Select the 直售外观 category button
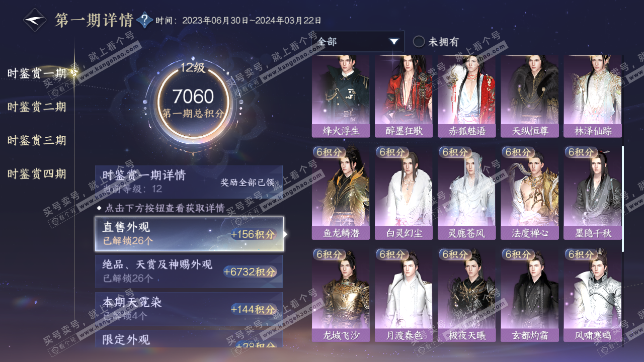Screen dimensions: 644x362 (x=189, y=234)
